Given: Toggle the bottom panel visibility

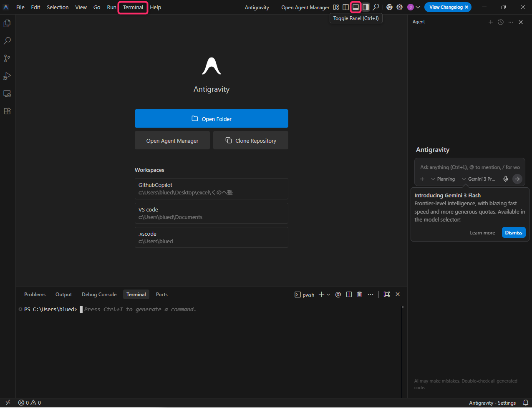Looking at the screenshot, I should 356,7.
